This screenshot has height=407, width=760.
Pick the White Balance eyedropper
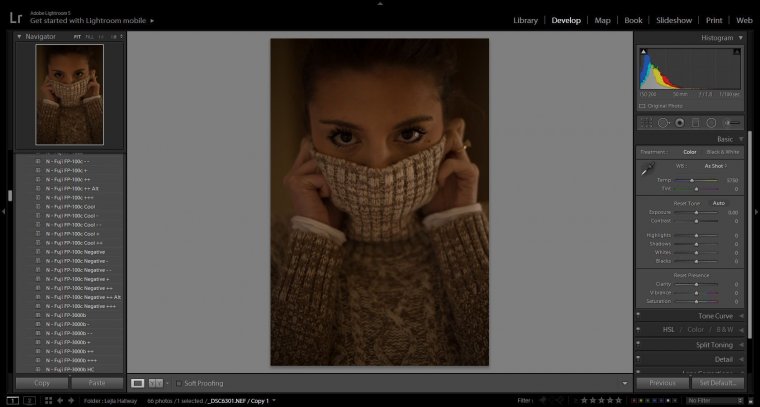(x=647, y=170)
